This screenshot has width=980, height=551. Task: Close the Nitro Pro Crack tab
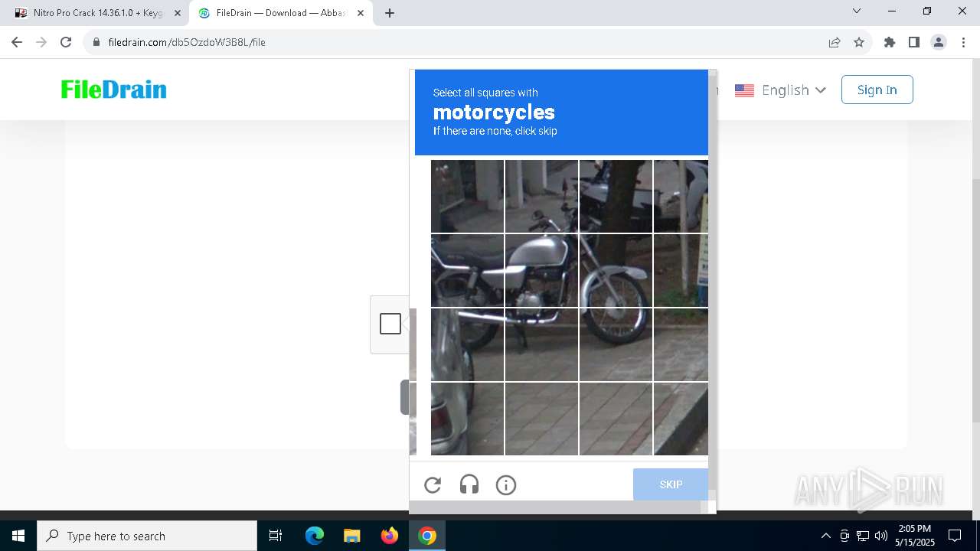coord(178,13)
